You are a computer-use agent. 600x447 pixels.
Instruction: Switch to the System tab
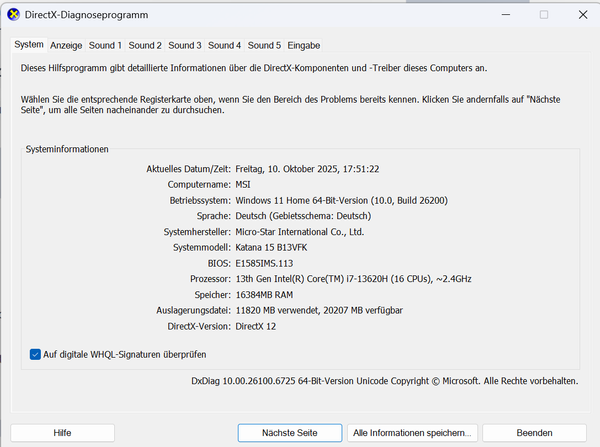(x=28, y=45)
